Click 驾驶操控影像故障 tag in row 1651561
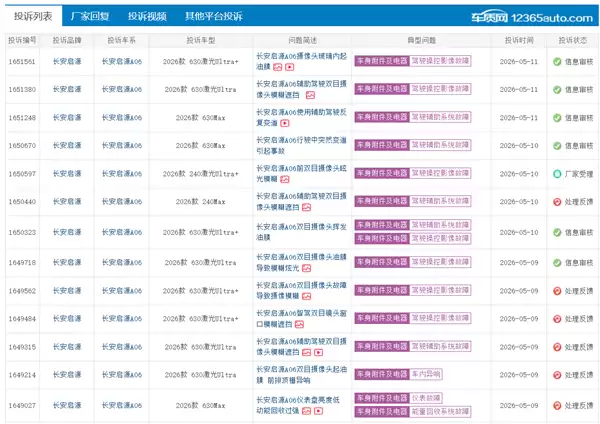600x424 pixels. click(440, 61)
